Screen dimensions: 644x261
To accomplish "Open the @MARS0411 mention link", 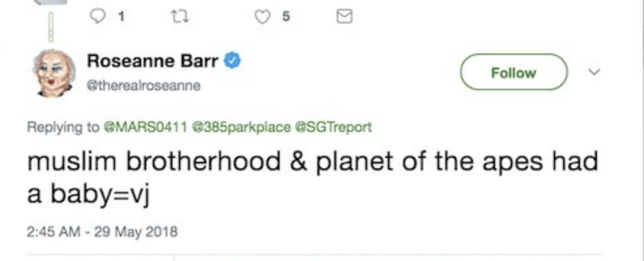I will pos(144,127).
